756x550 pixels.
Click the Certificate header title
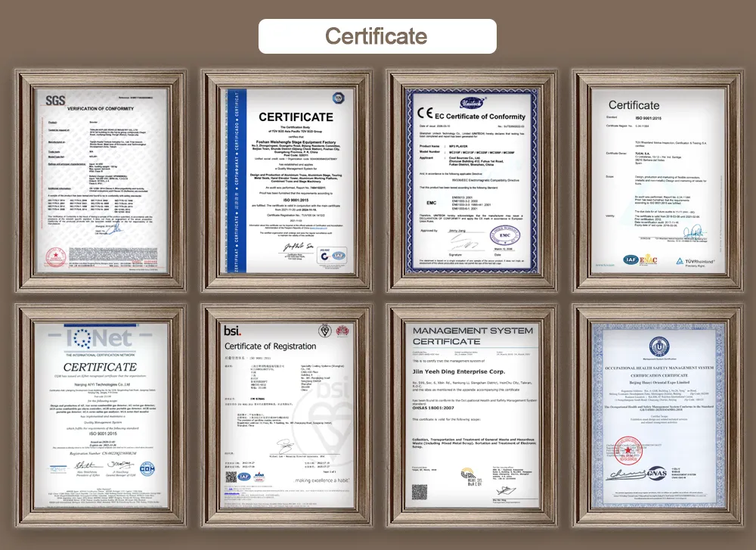pyautogui.click(x=376, y=36)
